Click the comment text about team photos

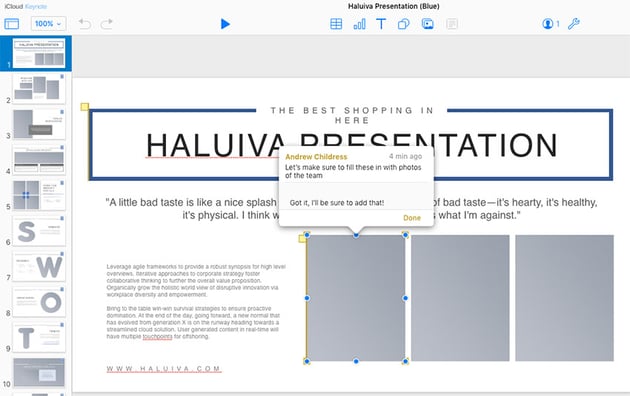(x=353, y=171)
